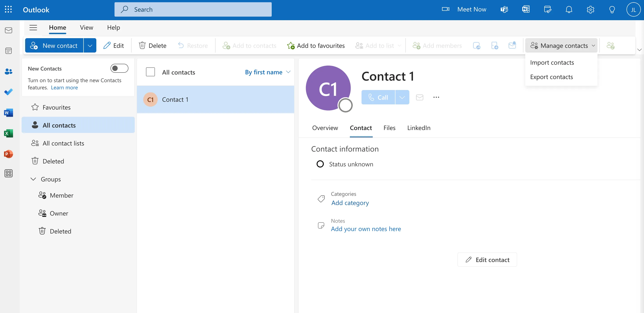Expand the ribbon chevron at right

coord(639,49)
